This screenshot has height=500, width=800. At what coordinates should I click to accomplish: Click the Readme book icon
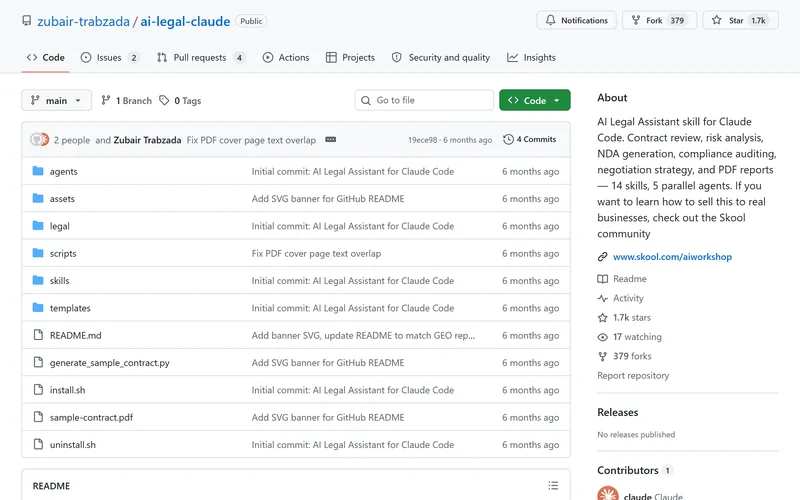click(603, 279)
